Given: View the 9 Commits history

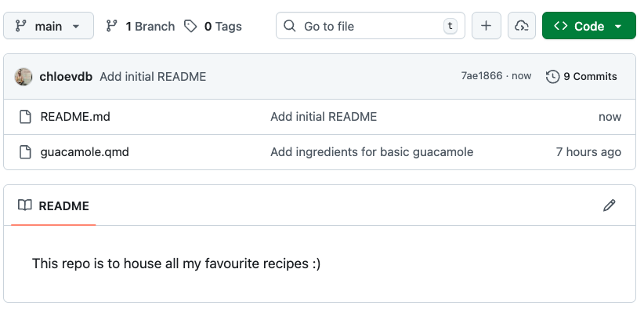Looking at the screenshot, I should click(582, 76).
